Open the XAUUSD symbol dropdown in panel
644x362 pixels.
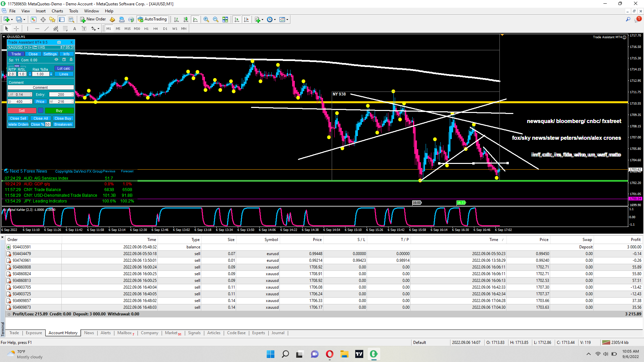[x=15, y=47]
